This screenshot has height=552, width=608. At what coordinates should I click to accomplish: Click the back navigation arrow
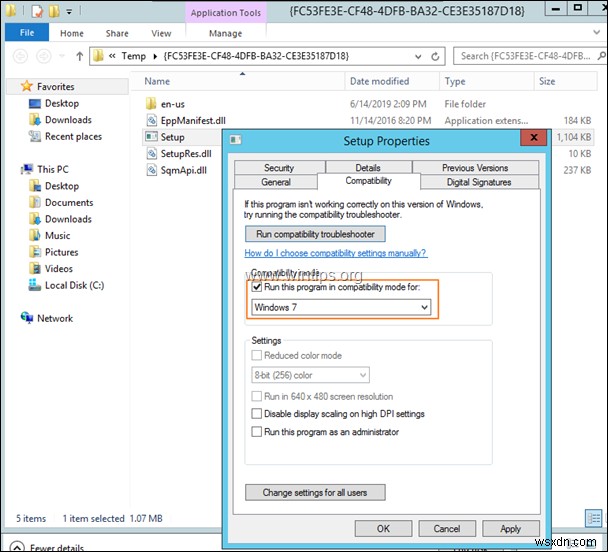click(x=21, y=56)
